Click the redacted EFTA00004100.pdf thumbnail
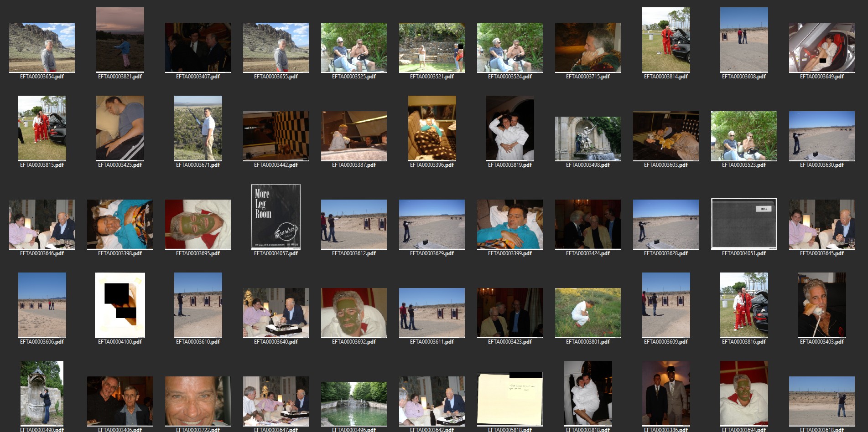This screenshot has height=432, width=868. (x=120, y=305)
